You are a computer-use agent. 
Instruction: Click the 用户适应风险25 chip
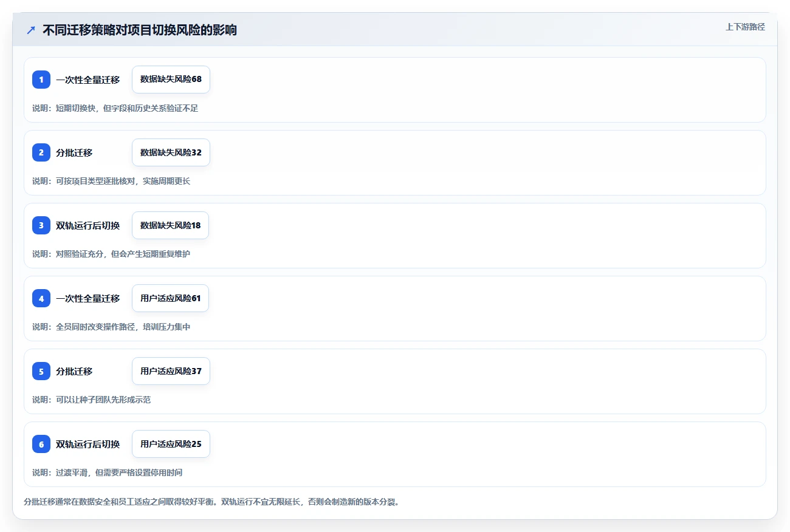coord(171,444)
